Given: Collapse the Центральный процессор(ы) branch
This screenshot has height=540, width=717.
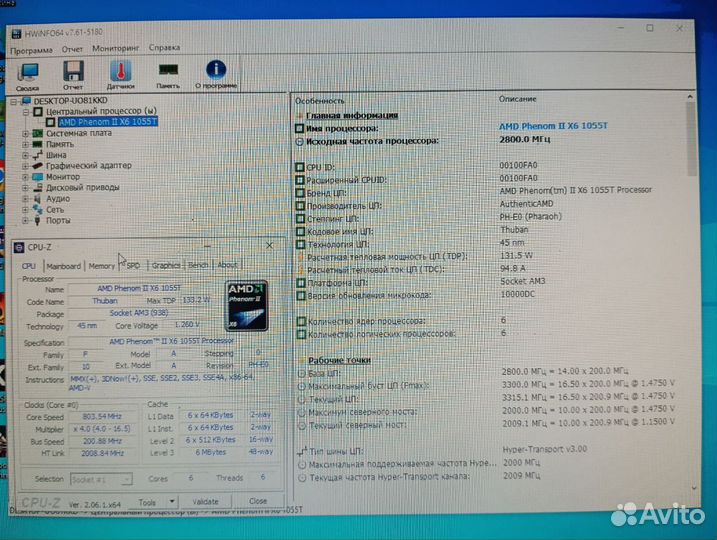Looking at the screenshot, I should [x=26, y=112].
